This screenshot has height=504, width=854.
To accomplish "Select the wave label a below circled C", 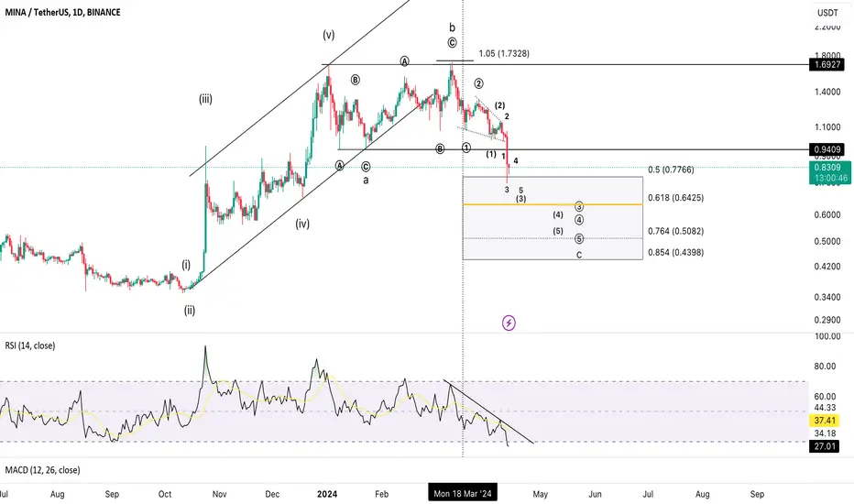I will pos(366,180).
